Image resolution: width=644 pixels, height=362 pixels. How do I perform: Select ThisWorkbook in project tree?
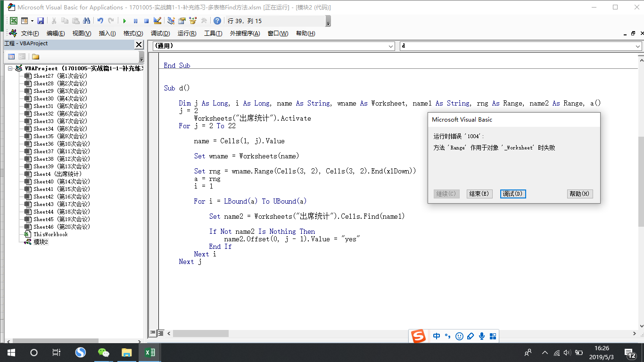click(50, 234)
